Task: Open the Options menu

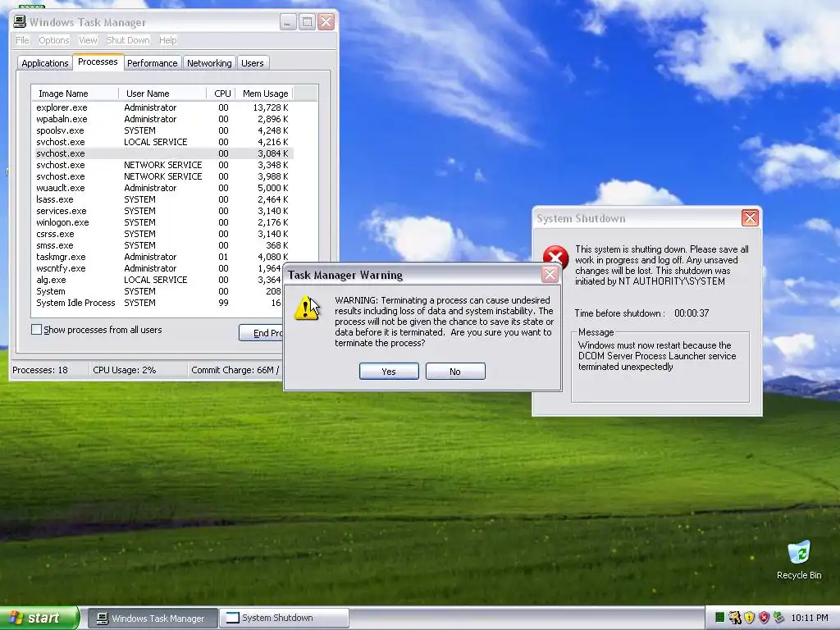Action: point(53,40)
